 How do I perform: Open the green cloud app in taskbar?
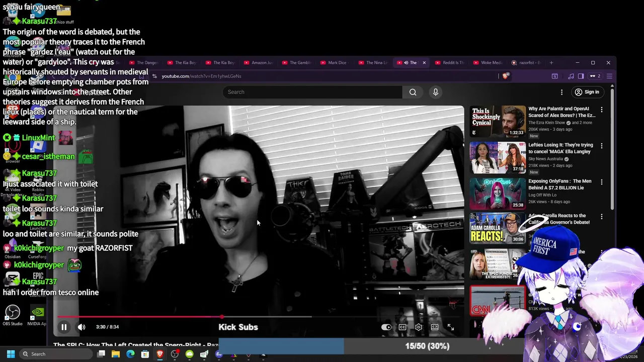pyautogui.click(x=189, y=354)
